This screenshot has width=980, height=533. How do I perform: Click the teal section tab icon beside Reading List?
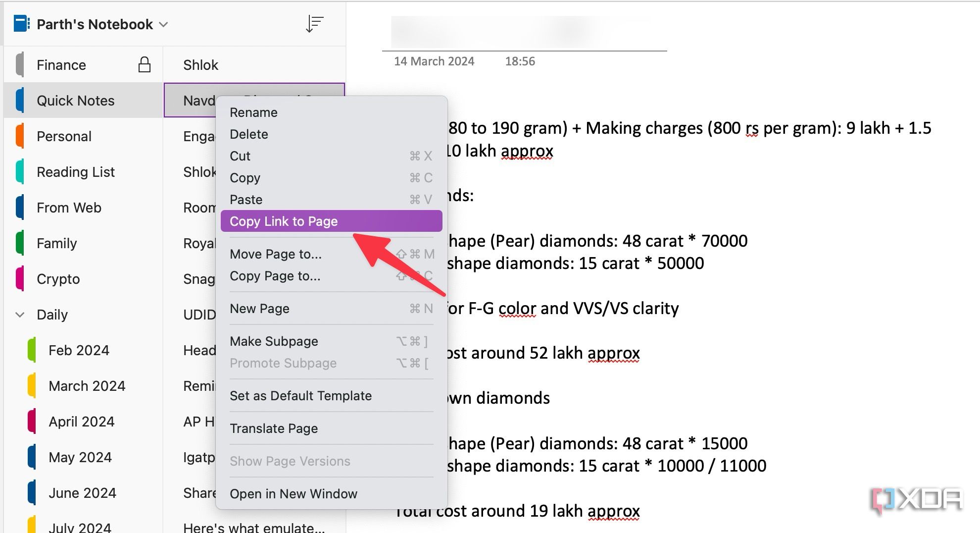click(19, 172)
